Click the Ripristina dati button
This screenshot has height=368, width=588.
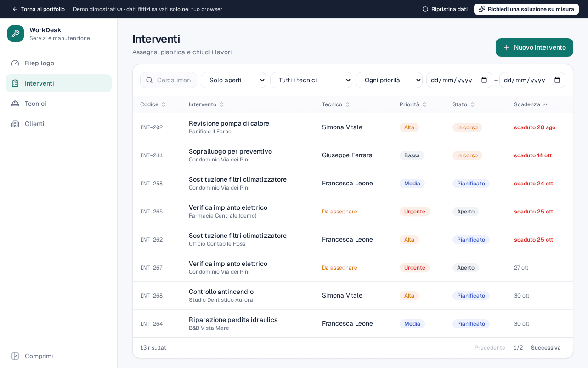[x=445, y=9]
